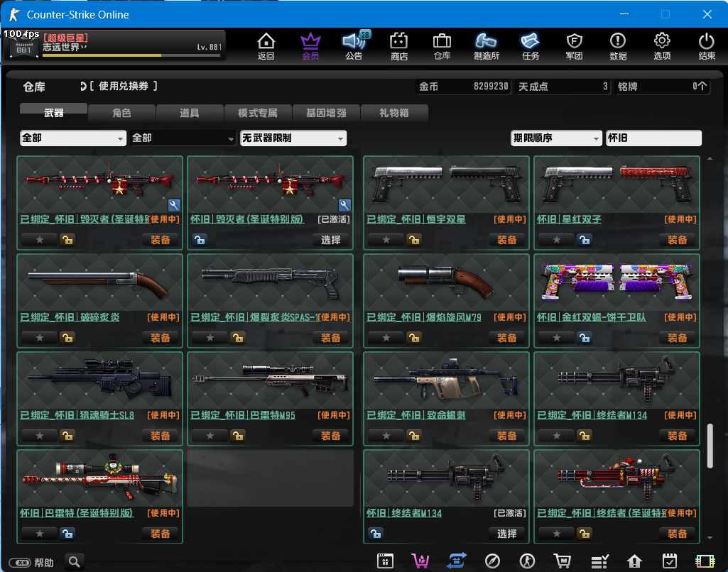
Task: Click wrench icon on 已激活 毁灭者 card
Action: pos(344,205)
